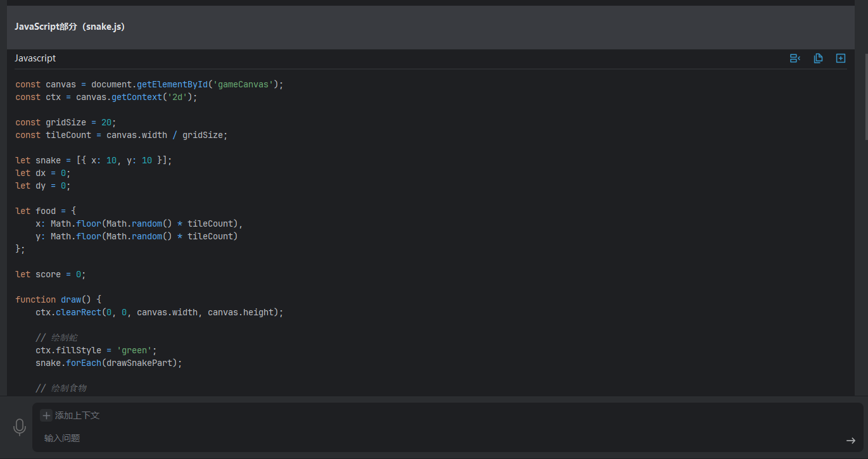This screenshot has width=868, height=459.
Task: Click the create new file icon
Action: coord(841,58)
